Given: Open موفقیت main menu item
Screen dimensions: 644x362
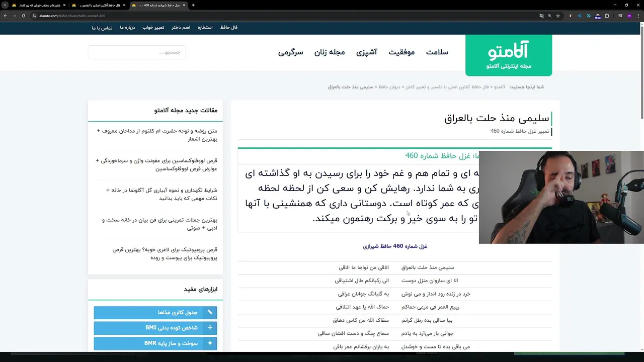Looking at the screenshot, I should (401, 52).
